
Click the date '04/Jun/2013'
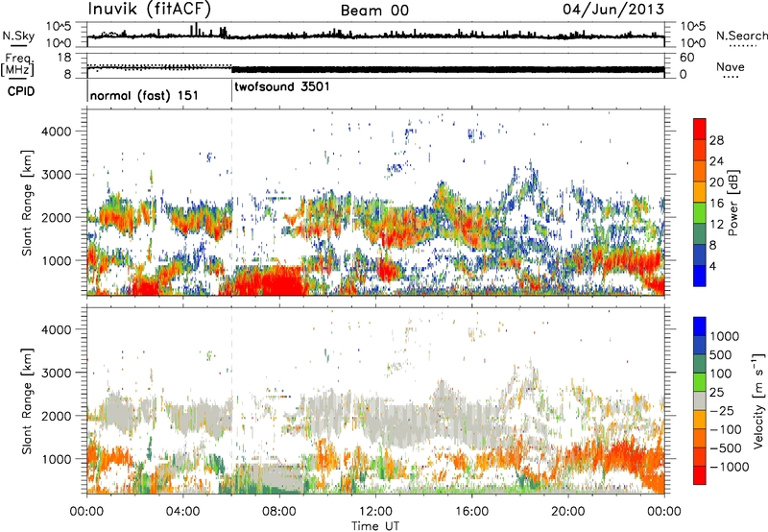click(x=613, y=10)
